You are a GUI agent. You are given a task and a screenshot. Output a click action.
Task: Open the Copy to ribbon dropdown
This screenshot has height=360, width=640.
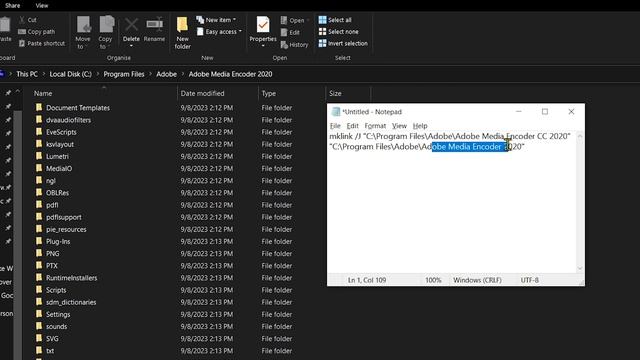[x=105, y=33]
